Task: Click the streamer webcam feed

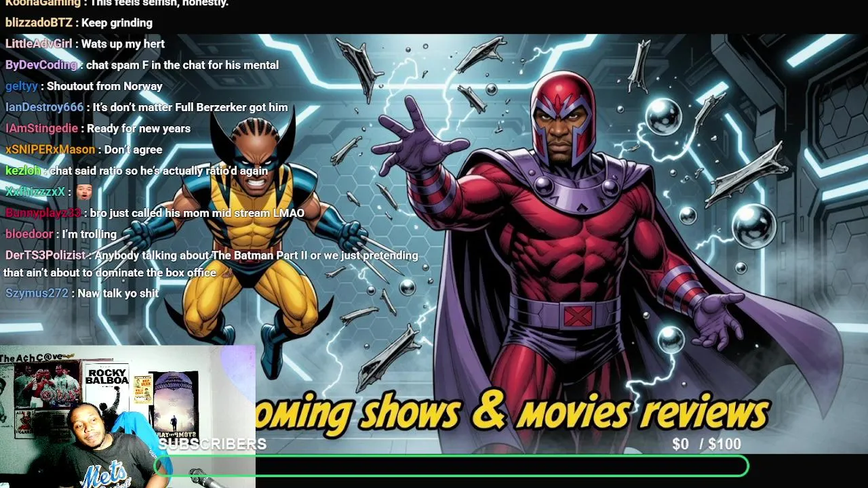Action: click(x=127, y=417)
